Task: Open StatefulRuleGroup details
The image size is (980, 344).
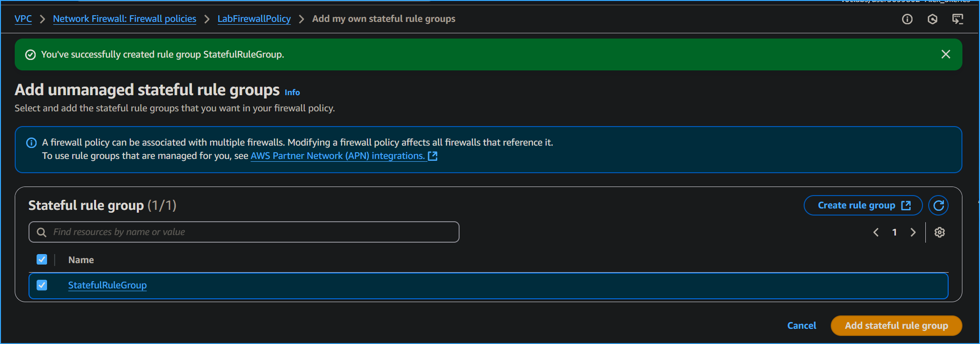Action: click(107, 285)
